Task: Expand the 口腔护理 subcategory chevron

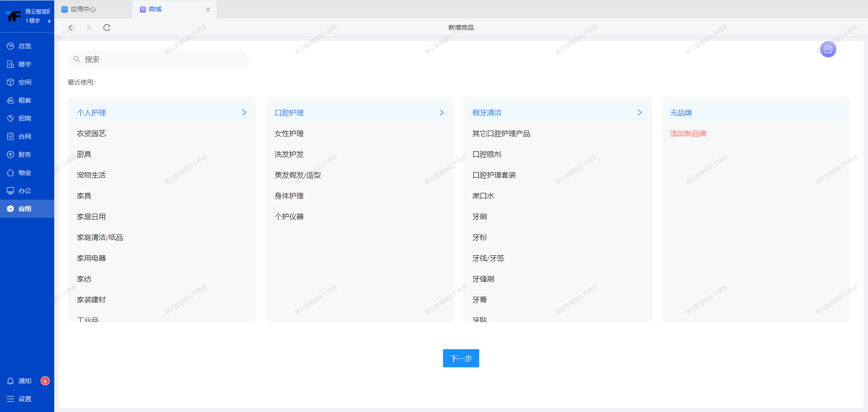Action: tap(442, 112)
